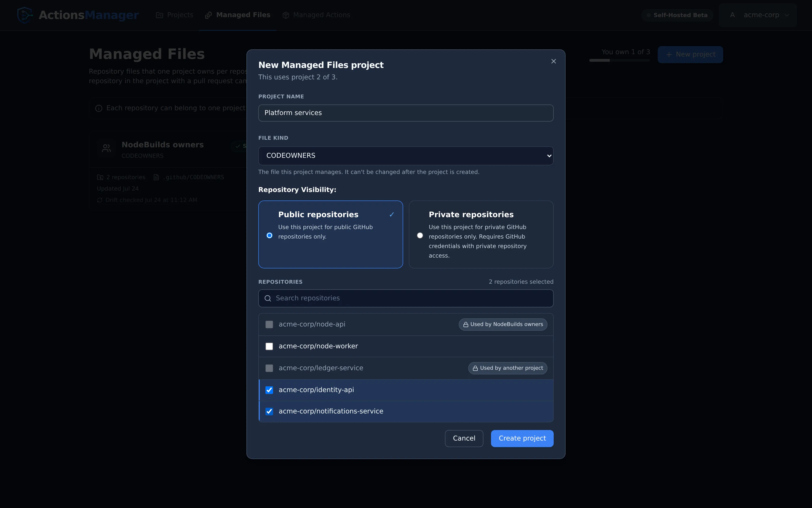The width and height of the screenshot is (812, 508).
Task: Click the Used by another project badge text
Action: point(511,368)
